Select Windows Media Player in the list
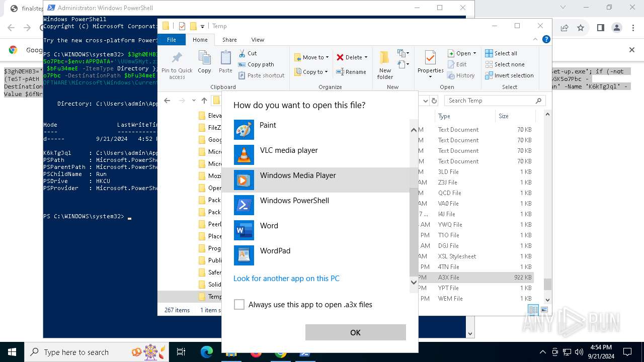Image resolution: width=644 pixels, height=362 pixels. 316,180
